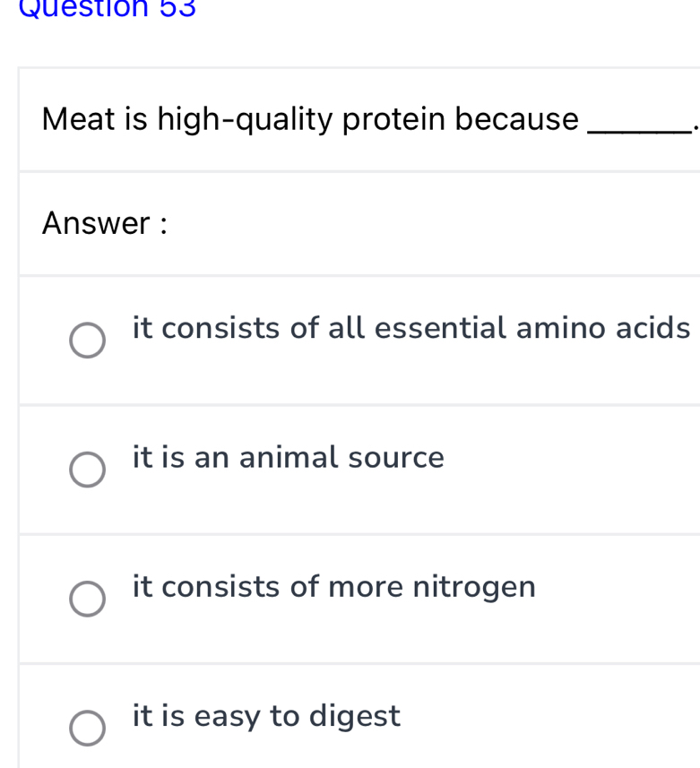
Task: Select the radio button for more nitrogen
Action: [x=87, y=599]
